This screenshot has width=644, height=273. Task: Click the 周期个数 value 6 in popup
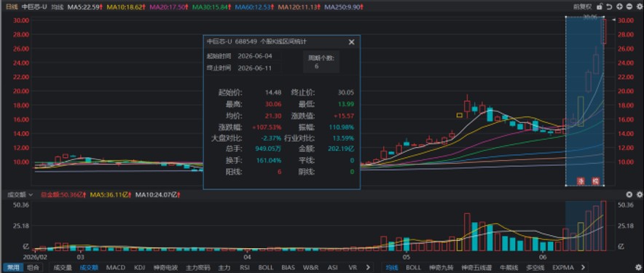(x=317, y=66)
